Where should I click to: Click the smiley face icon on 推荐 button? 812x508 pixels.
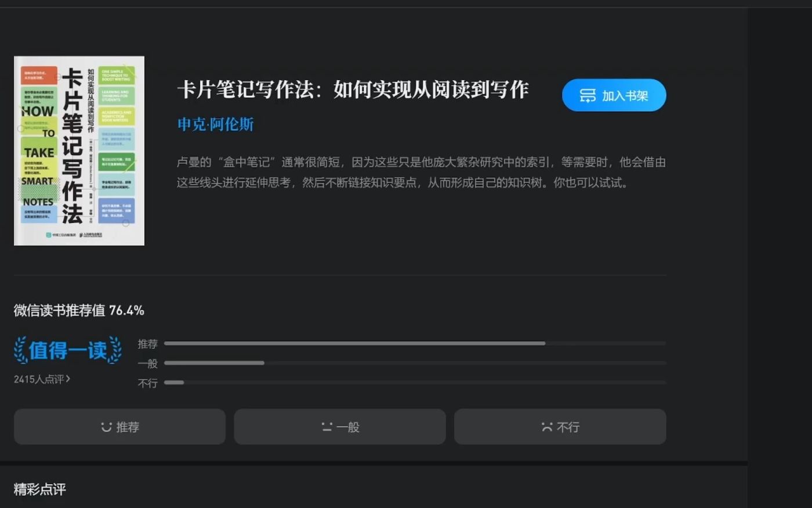tap(105, 426)
